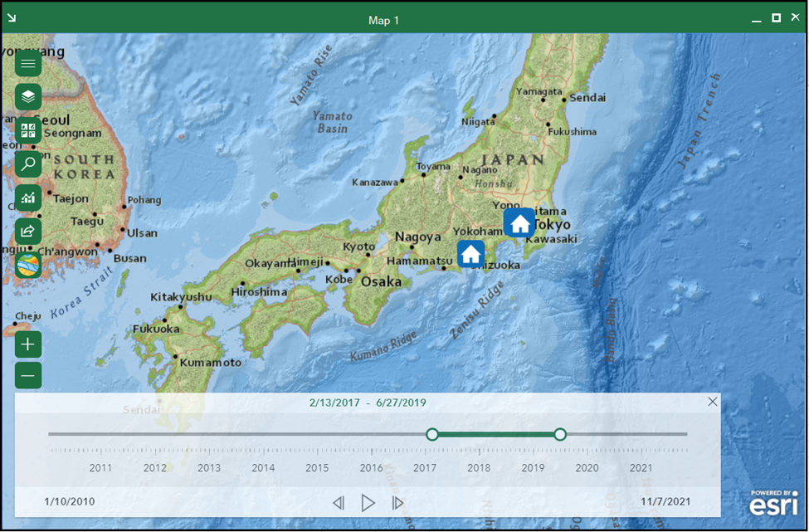Click the Osaka city label
This screenshot has width=809, height=532.
[x=382, y=281]
